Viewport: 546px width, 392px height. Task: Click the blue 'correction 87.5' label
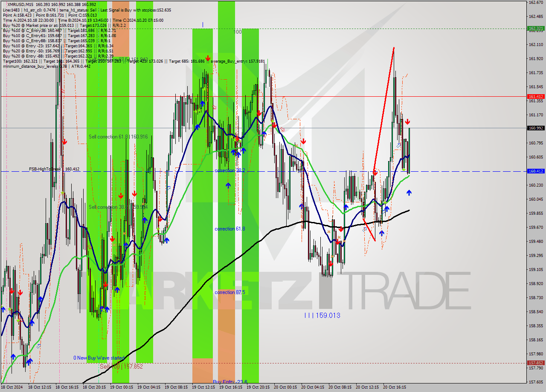click(x=230, y=292)
